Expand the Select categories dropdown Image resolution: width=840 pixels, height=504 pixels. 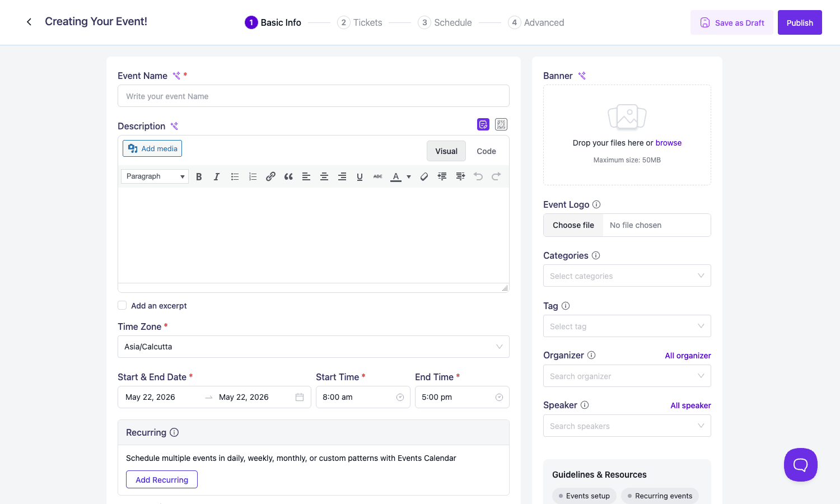coord(627,276)
